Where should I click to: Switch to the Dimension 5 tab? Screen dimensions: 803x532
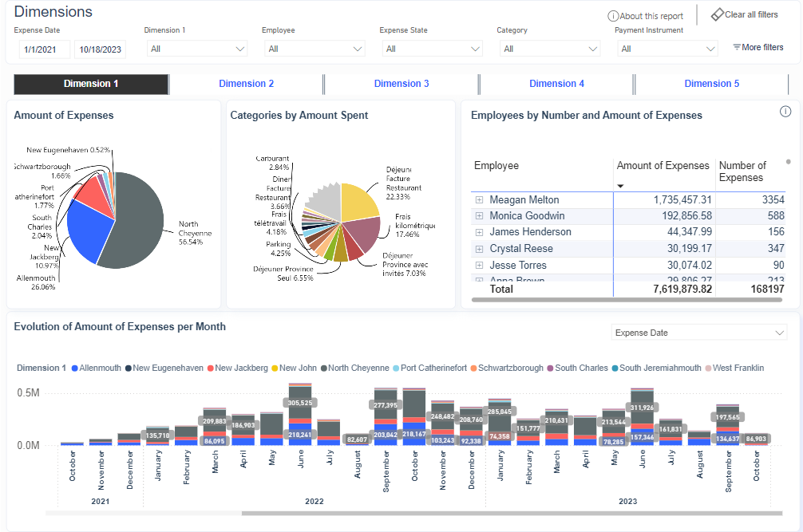(711, 84)
